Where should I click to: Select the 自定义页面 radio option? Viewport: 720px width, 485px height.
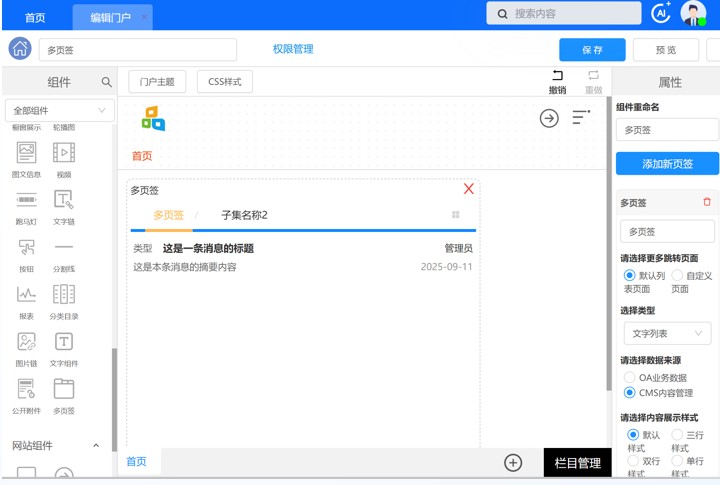(677, 275)
